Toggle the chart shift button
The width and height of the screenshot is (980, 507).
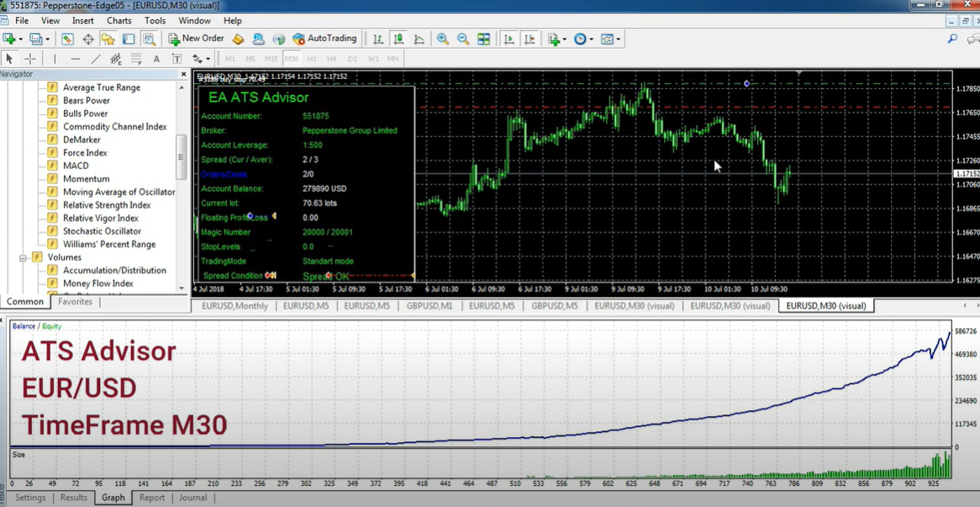(x=530, y=39)
